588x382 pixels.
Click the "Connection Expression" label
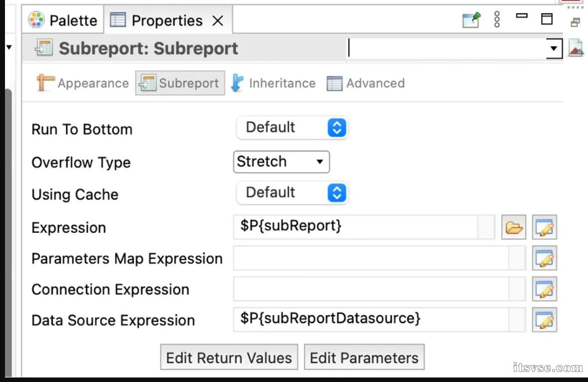(111, 289)
